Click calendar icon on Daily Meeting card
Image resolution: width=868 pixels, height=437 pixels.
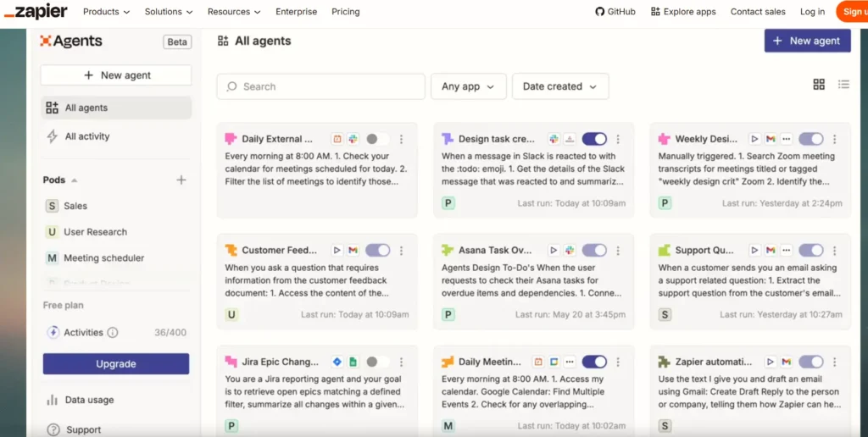click(537, 362)
